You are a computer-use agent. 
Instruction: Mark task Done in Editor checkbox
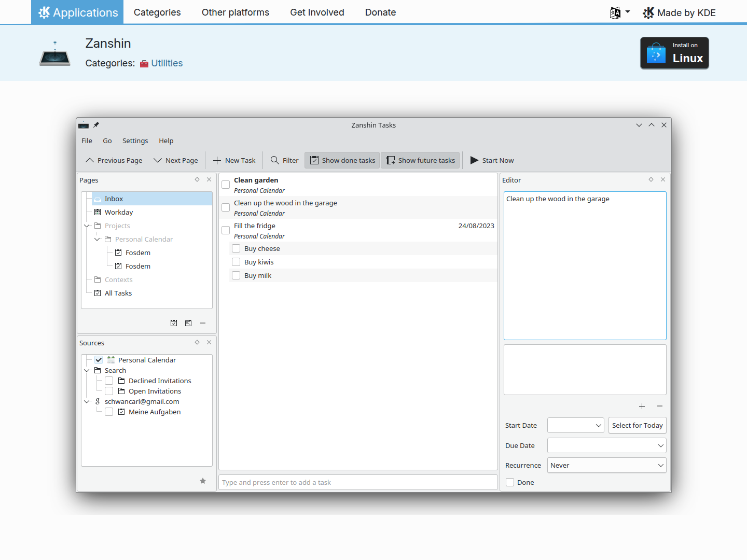(x=510, y=482)
